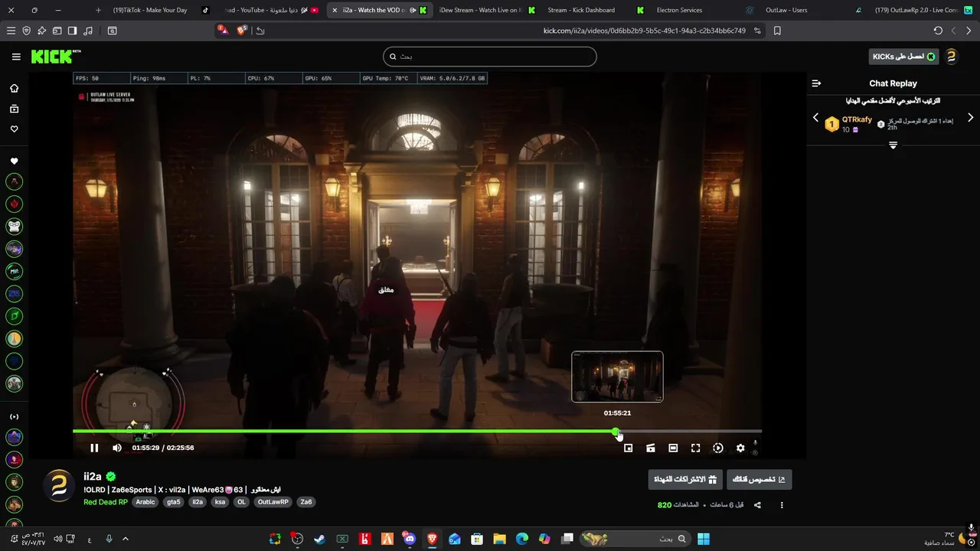Screen dimensions: 980x551
Task: Go to previous weekly gifter leaderboard entry
Action: pyautogui.click(x=815, y=118)
